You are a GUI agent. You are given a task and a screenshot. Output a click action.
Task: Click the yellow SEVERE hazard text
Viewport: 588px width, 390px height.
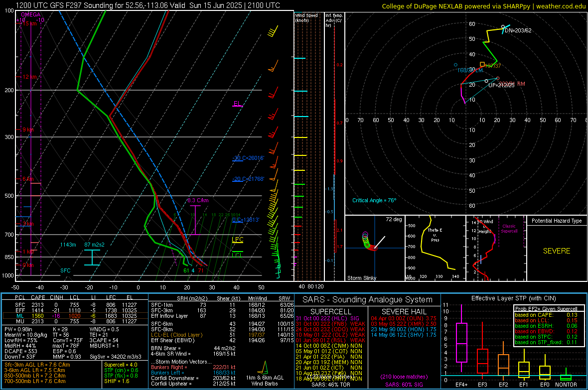tap(557, 251)
